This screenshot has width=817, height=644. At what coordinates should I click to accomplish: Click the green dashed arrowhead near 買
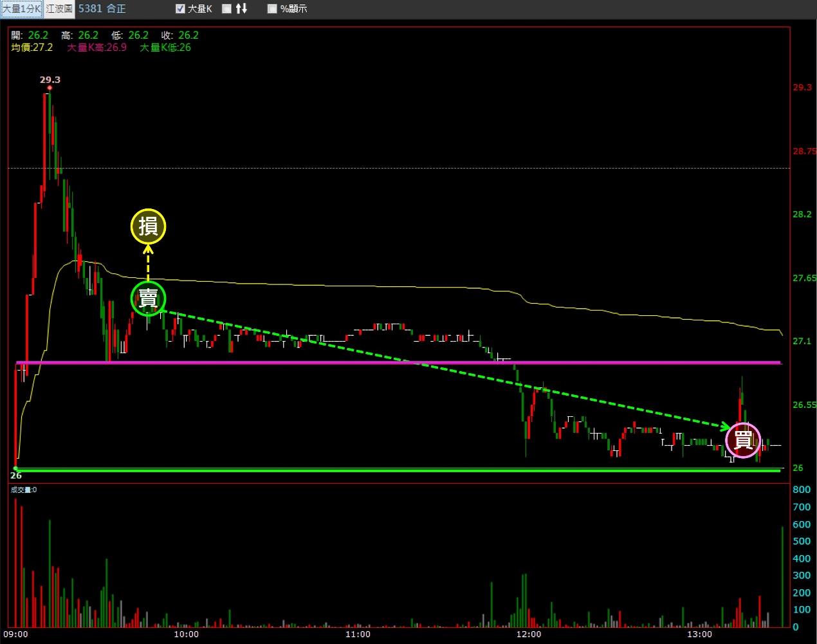click(x=725, y=426)
